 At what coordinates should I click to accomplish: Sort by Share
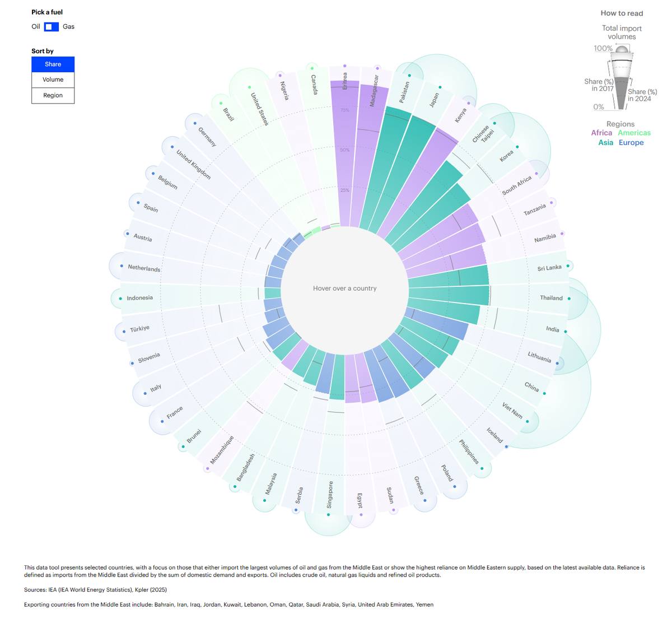pos(53,64)
